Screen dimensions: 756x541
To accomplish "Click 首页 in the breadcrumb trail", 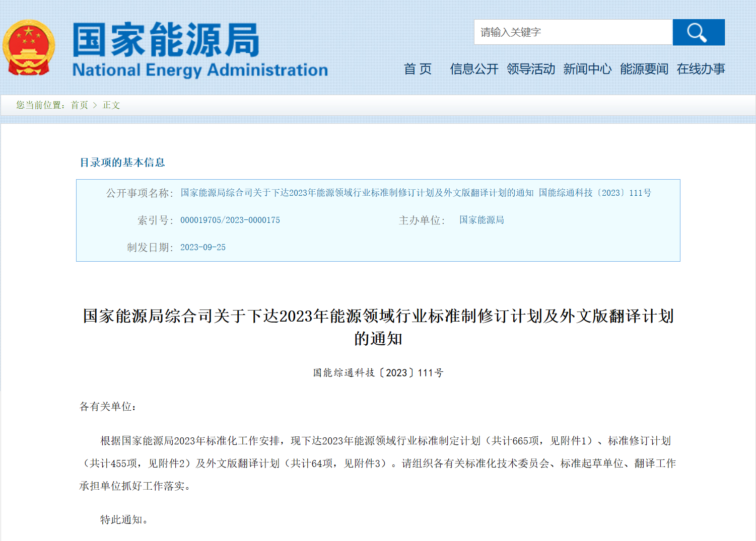I will [x=80, y=105].
